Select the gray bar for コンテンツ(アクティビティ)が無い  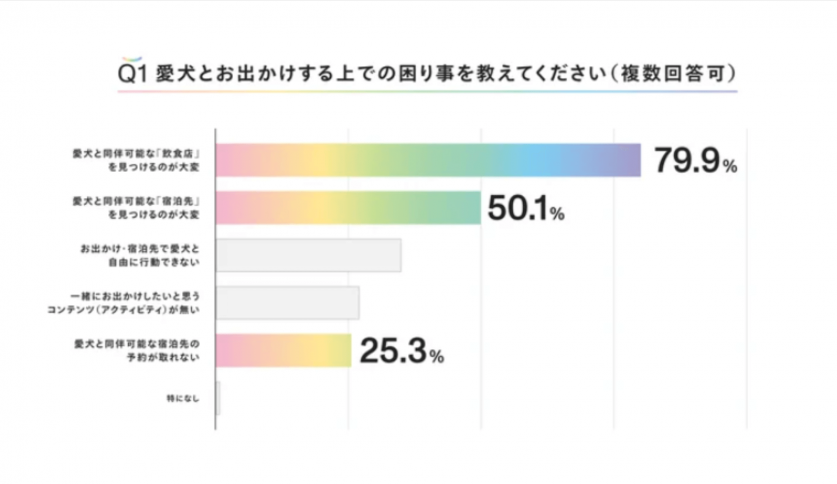pyautogui.click(x=288, y=302)
